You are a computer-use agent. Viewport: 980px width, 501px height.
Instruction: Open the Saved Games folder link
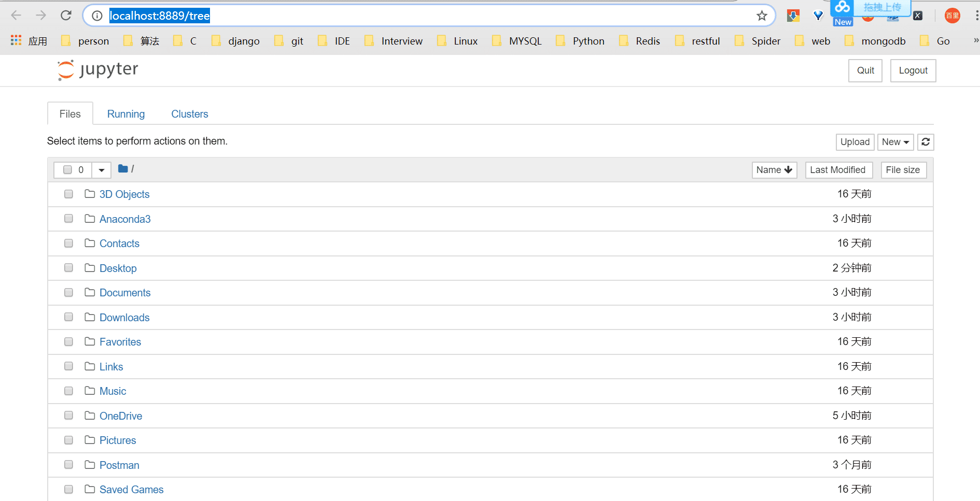point(131,490)
